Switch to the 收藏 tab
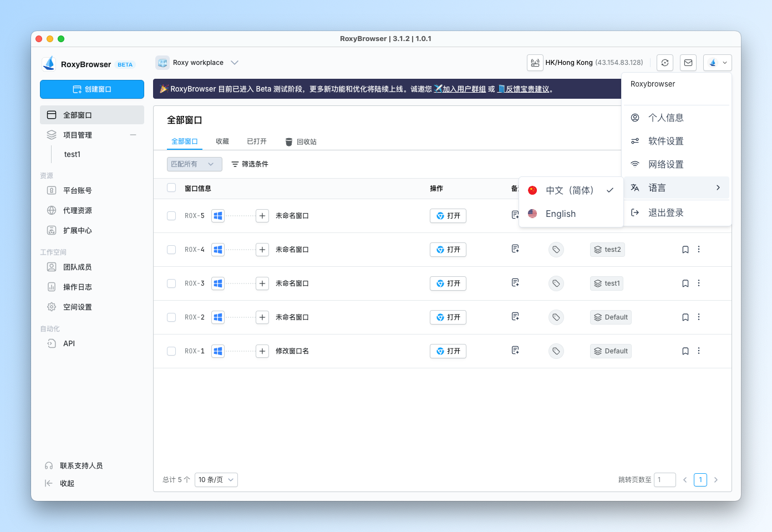This screenshot has width=772, height=532. pyautogui.click(x=222, y=141)
